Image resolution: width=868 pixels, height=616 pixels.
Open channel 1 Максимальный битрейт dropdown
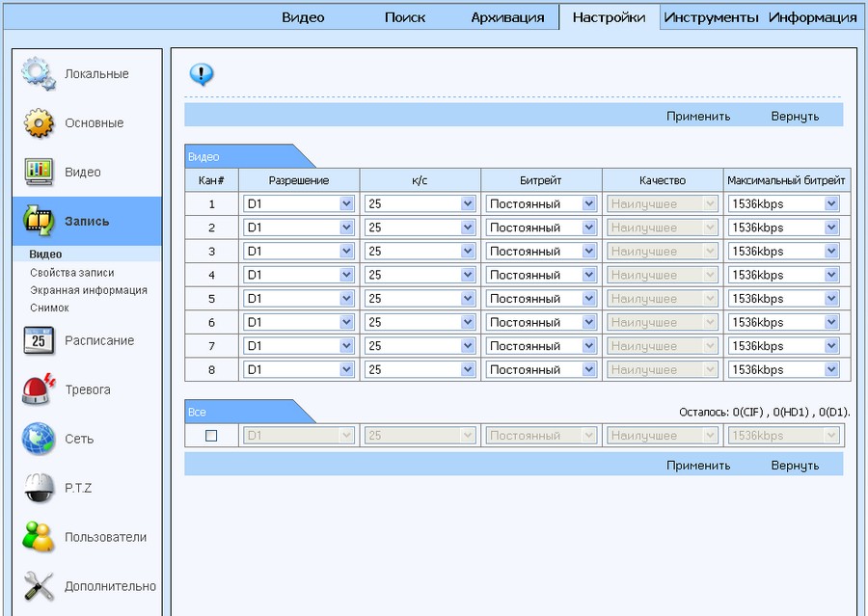click(783, 203)
